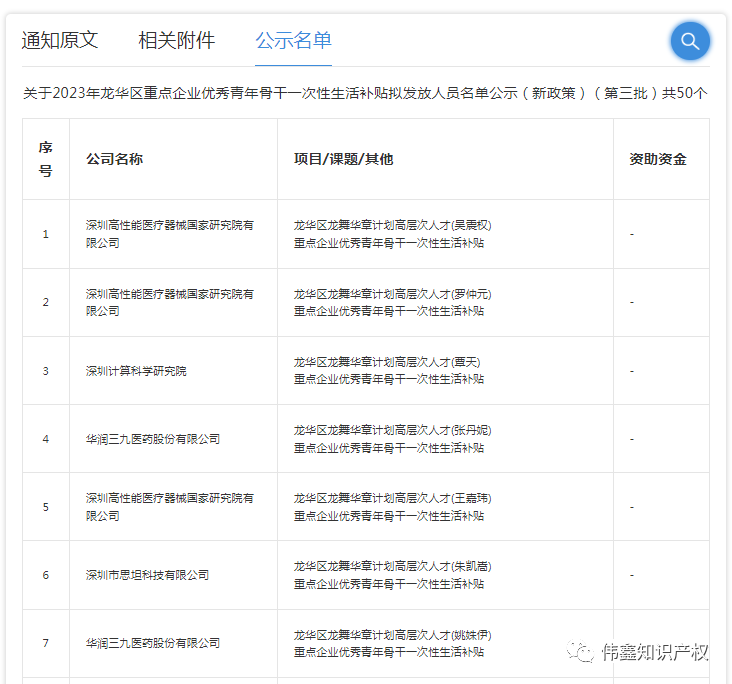Viewport: 732px width, 684px height.
Task: Click company name in row 5
Action: point(170,507)
